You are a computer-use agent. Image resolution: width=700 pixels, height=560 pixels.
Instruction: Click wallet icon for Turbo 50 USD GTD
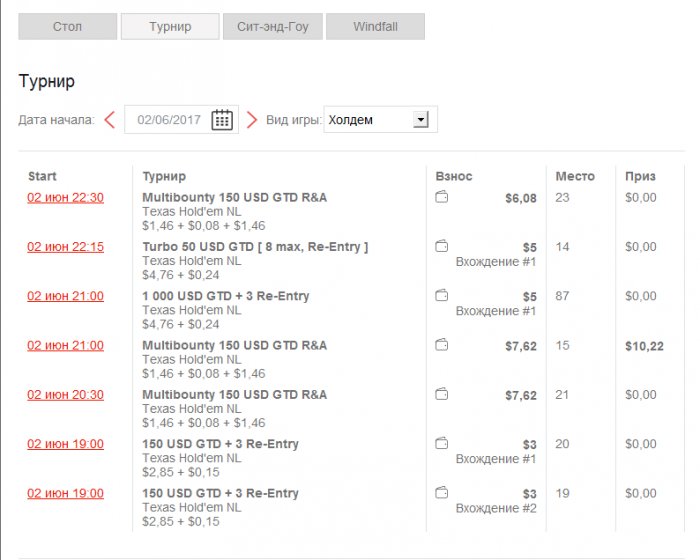pos(441,246)
